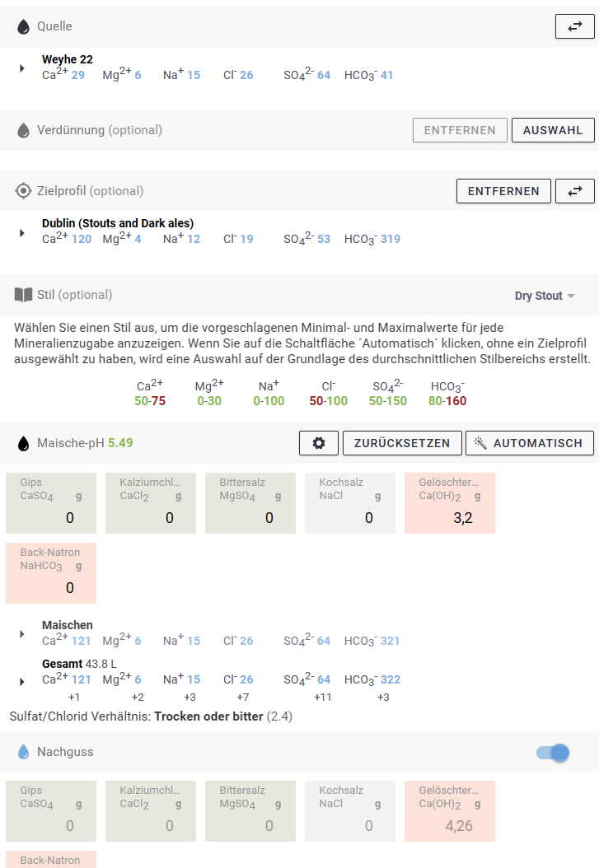The width and height of the screenshot is (599, 868).
Task: Click the AUSWAHL button for Verdünnung
Action: point(552,130)
